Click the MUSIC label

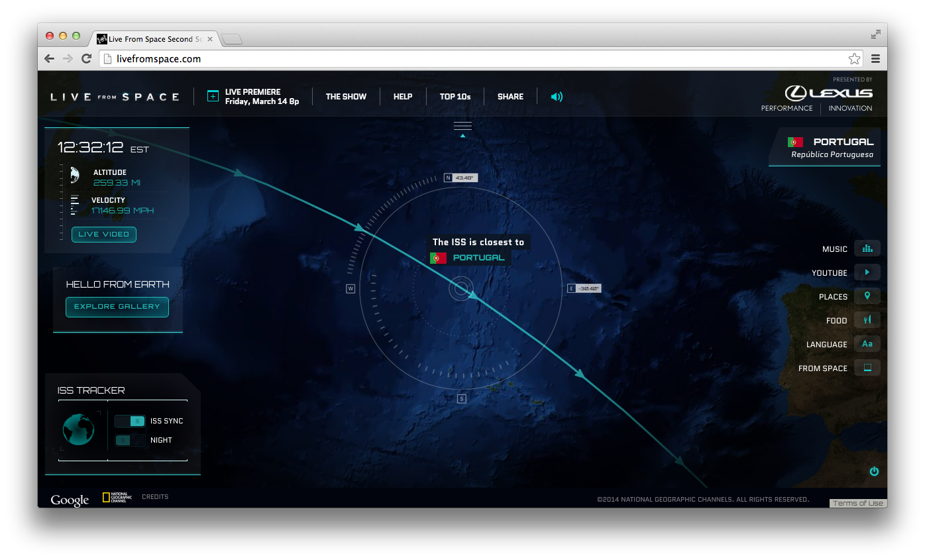pyautogui.click(x=835, y=249)
